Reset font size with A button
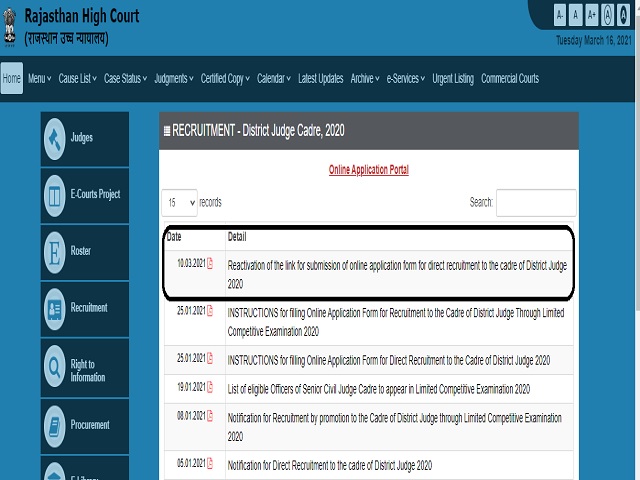 point(576,16)
